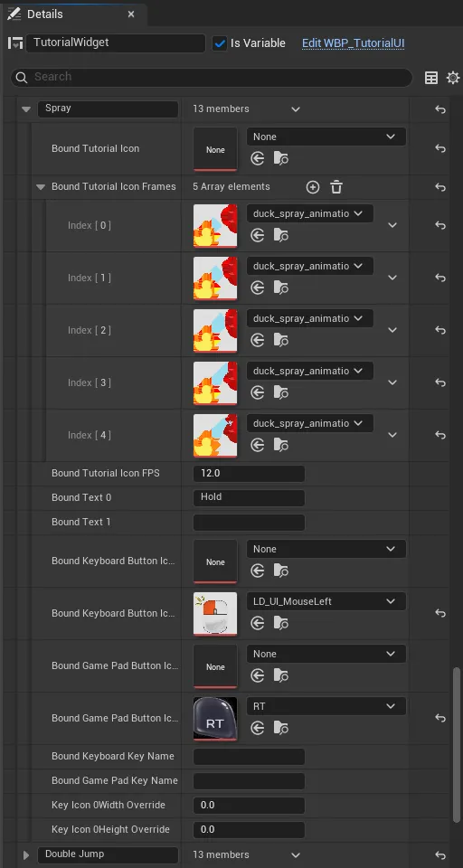Screen dimensions: 463x868
Task: Reset LD_UI_MouseLeft keyboard icon to default
Action: click(440, 613)
